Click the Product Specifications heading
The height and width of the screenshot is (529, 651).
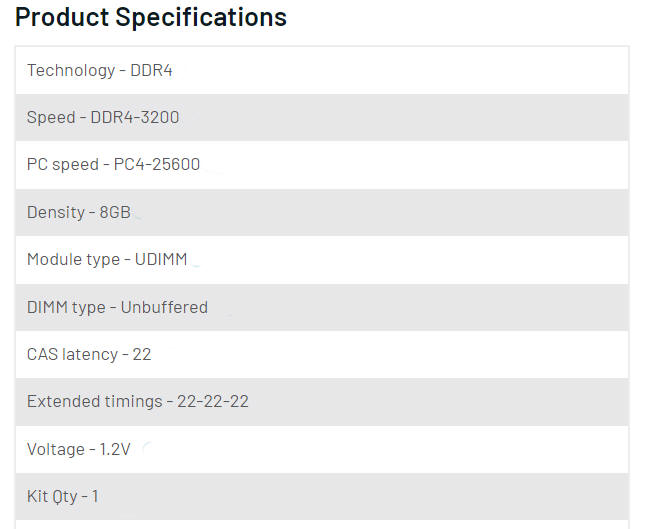click(x=151, y=17)
